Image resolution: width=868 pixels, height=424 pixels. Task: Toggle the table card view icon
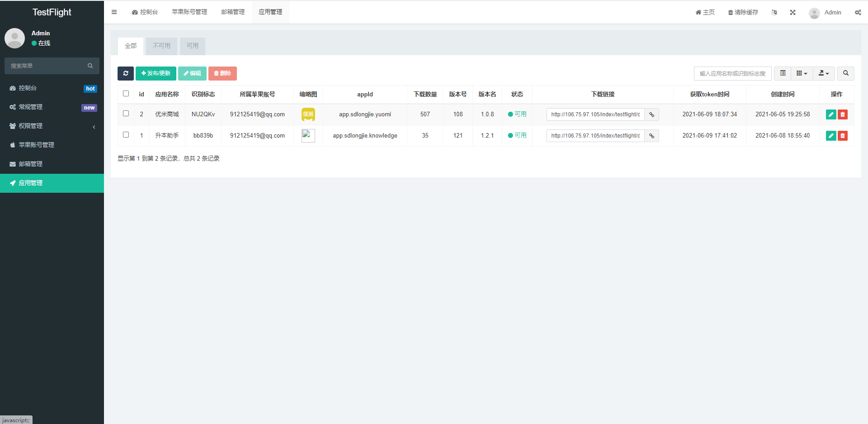pos(783,73)
